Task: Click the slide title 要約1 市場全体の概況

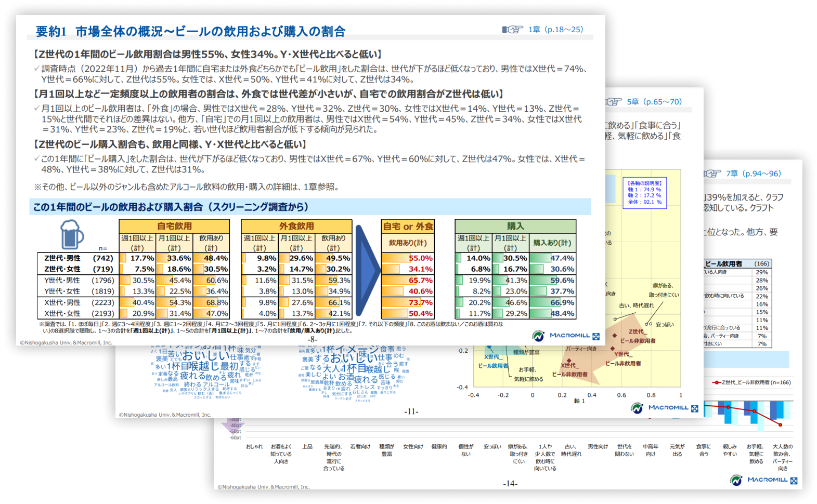Action: [190, 32]
